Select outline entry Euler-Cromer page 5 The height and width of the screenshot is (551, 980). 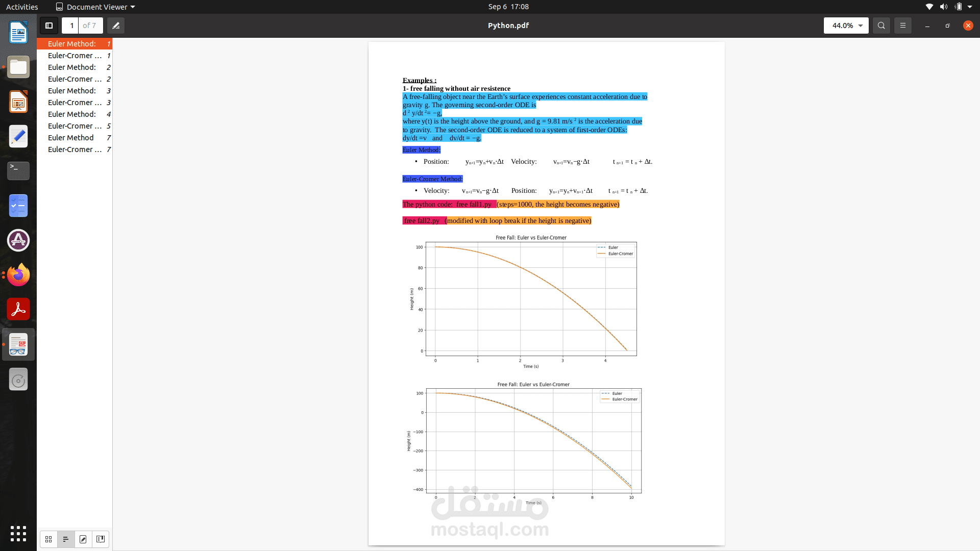tap(75, 126)
